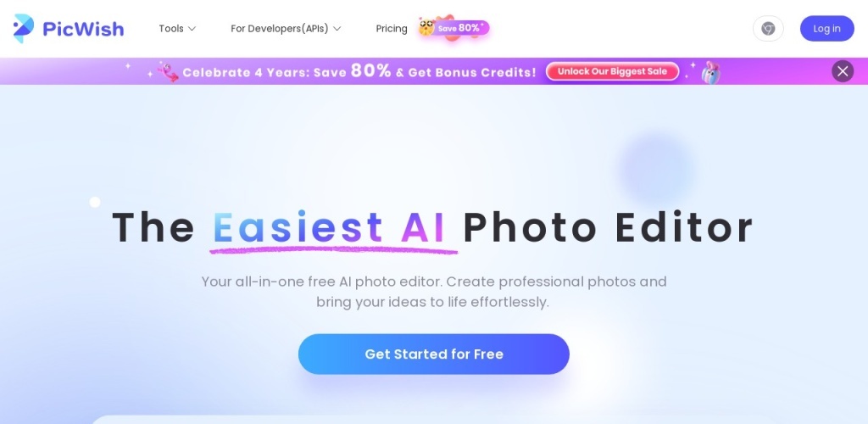Click the gift egg icon on banner
868x424 pixels.
(x=711, y=73)
